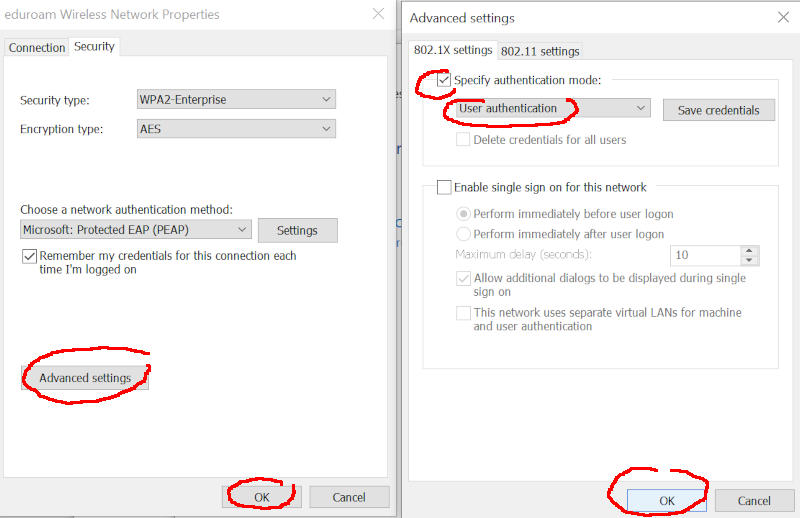Screen dimensions: 800x518
Task: Close the Advanced settings dialog
Action: click(783, 17)
